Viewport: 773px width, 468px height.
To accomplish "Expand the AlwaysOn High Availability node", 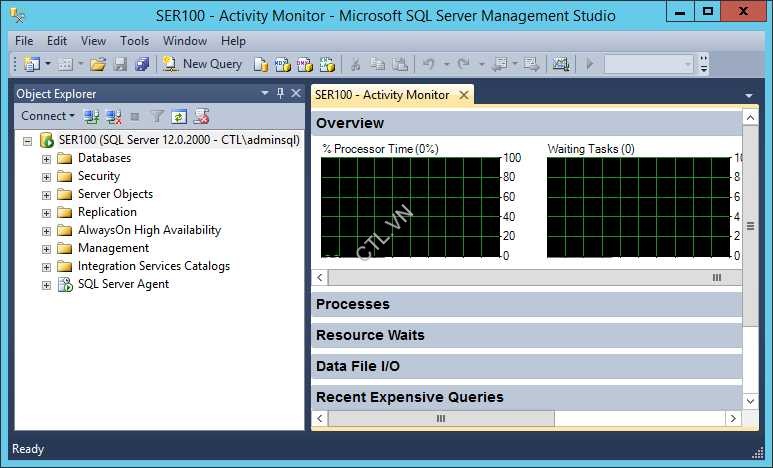I will (46, 231).
